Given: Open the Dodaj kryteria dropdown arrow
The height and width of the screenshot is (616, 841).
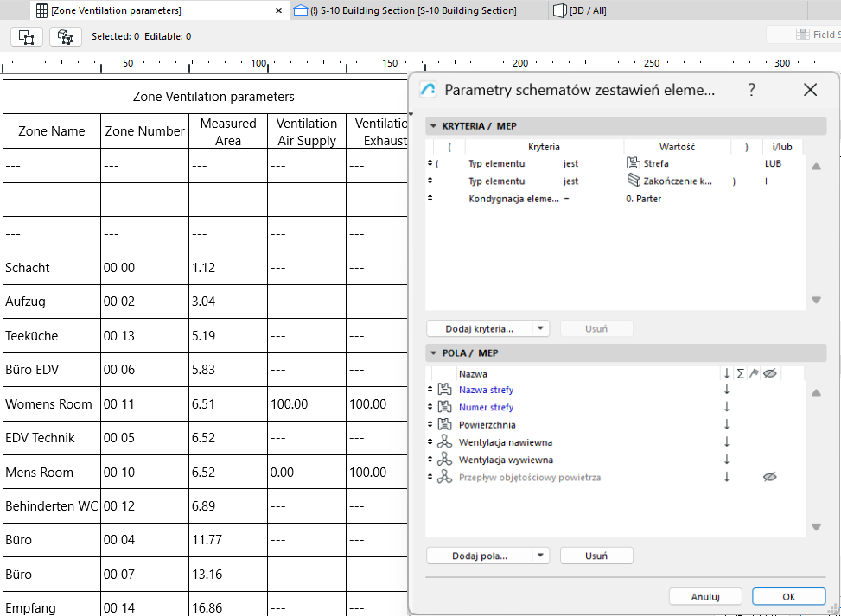Looking at the screenshot, I should 541,328.
